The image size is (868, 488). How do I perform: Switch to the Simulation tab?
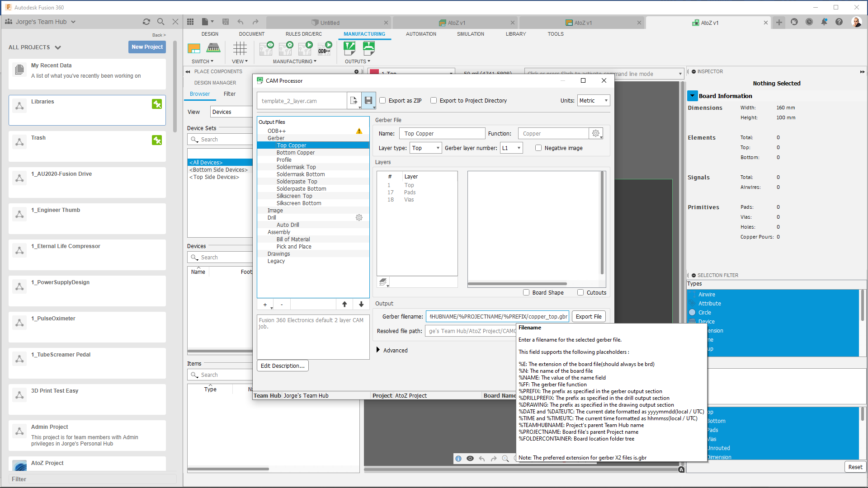(x=470, y=34)
